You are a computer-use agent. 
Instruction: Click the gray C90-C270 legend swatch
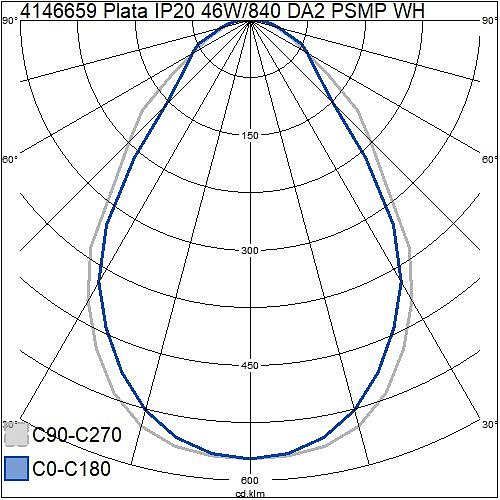point(16,434)
